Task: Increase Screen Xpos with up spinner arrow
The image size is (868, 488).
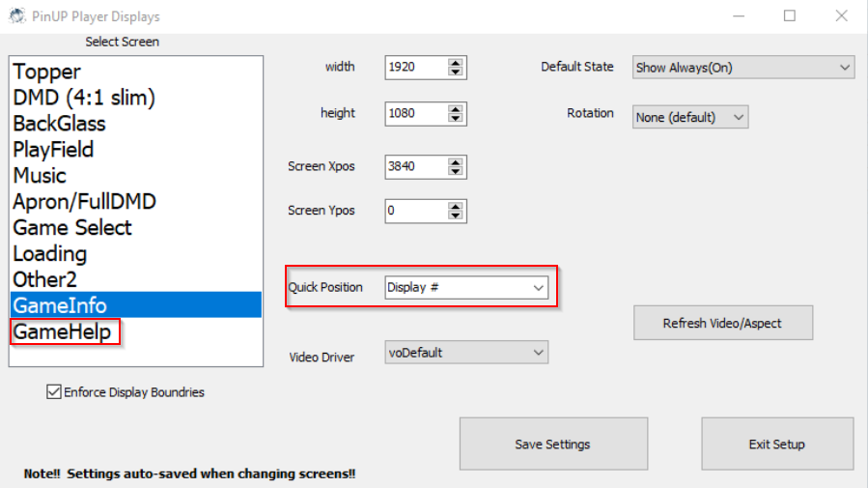Action: (x=456, y=161)
